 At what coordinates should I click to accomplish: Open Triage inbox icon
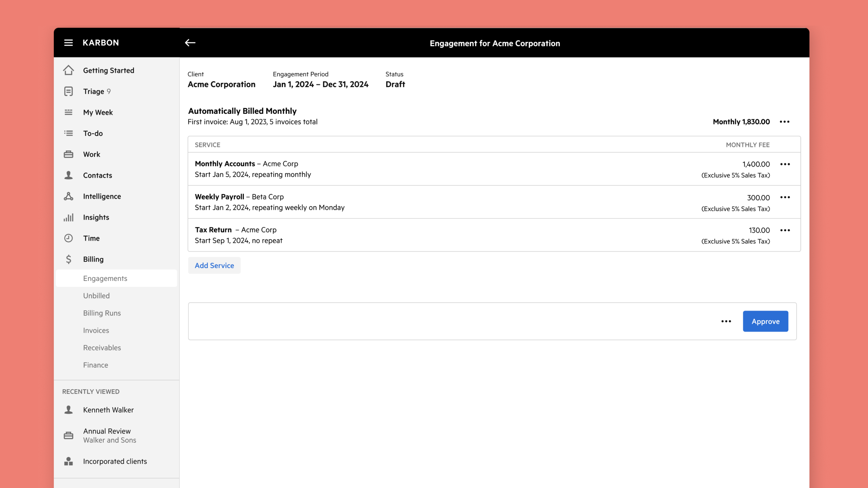[68, 91]
